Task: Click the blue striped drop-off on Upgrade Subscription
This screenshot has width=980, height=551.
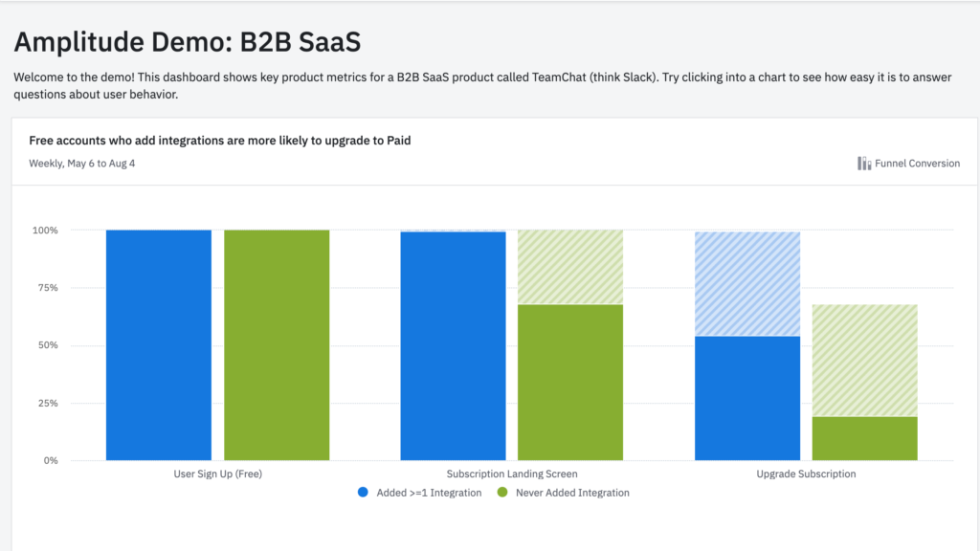Action: (747, 284)
